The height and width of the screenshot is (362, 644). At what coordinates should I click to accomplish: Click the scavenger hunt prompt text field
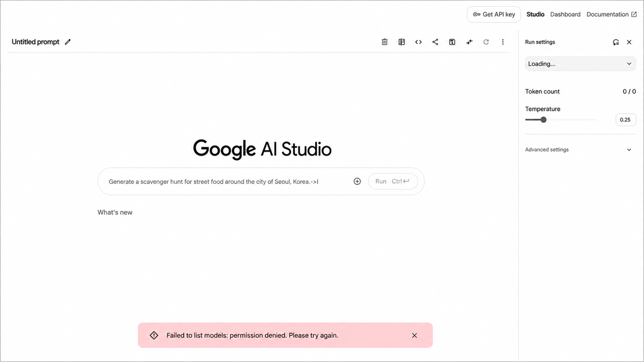226,181
